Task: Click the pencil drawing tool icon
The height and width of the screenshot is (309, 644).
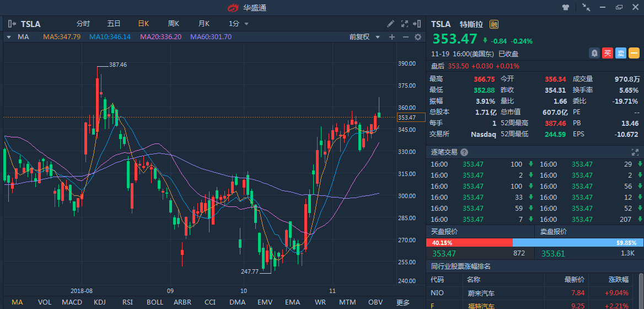Action: 391,24
